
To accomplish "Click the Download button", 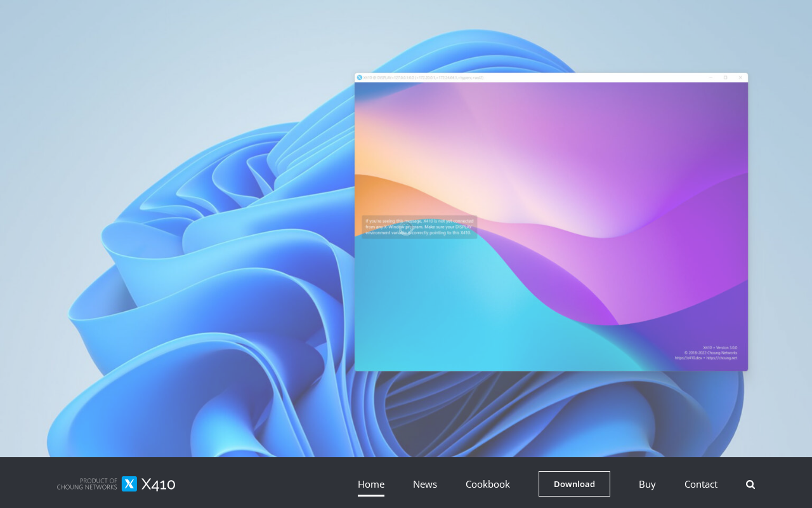I will 574,484.
